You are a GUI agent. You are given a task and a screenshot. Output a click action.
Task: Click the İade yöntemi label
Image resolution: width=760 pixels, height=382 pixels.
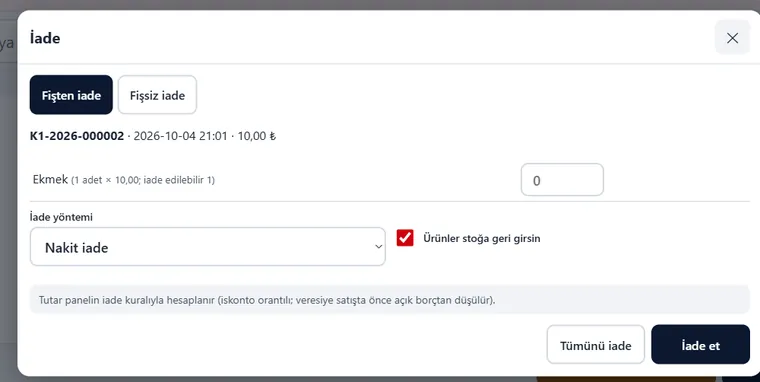point(61,217)
